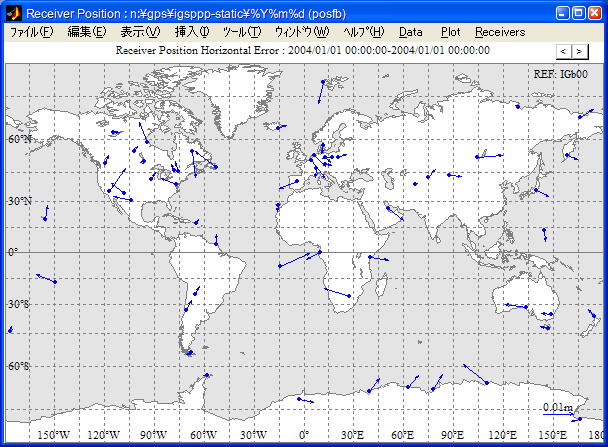The image size is (608, 447).
Task: Open the ファイル(F) menu
Action: (x=31, y=32)
